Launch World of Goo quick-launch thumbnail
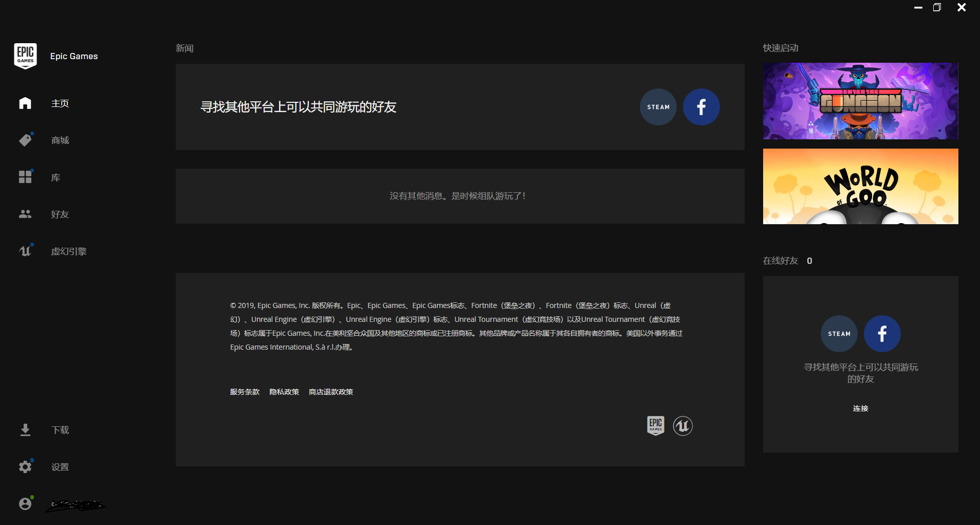The height and width of the screenshot is (525, 980). tap(861, 186)
